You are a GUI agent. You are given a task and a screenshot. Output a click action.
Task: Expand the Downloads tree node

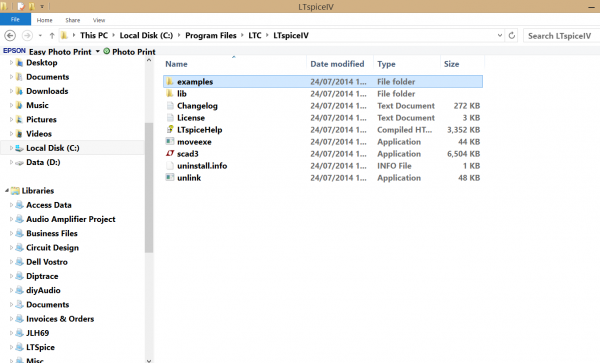(11, 91)
